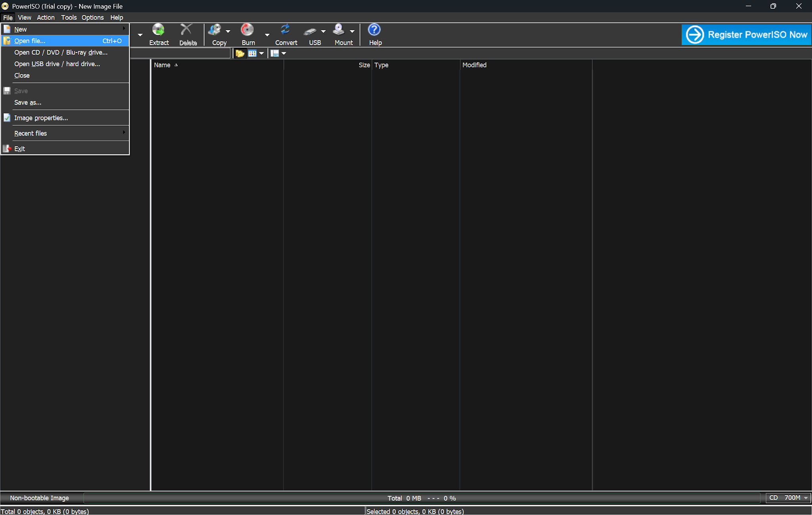The width and height of the screenshot is (812, 515).
Task: Open the layout pane dropdown arrow
Action: click(x=284, y=53)
